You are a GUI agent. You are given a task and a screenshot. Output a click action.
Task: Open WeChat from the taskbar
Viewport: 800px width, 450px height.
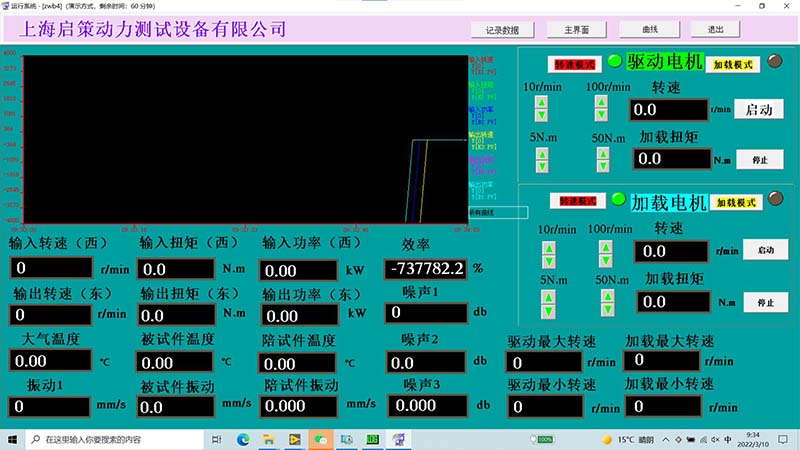coord(320,439)
